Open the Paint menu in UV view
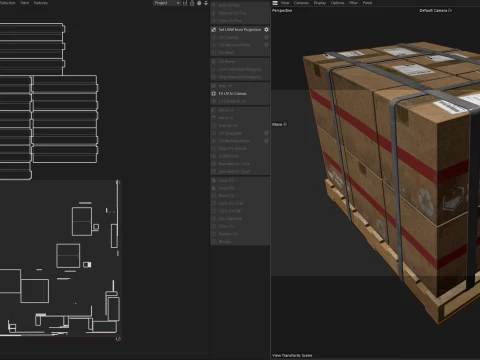 25,3
